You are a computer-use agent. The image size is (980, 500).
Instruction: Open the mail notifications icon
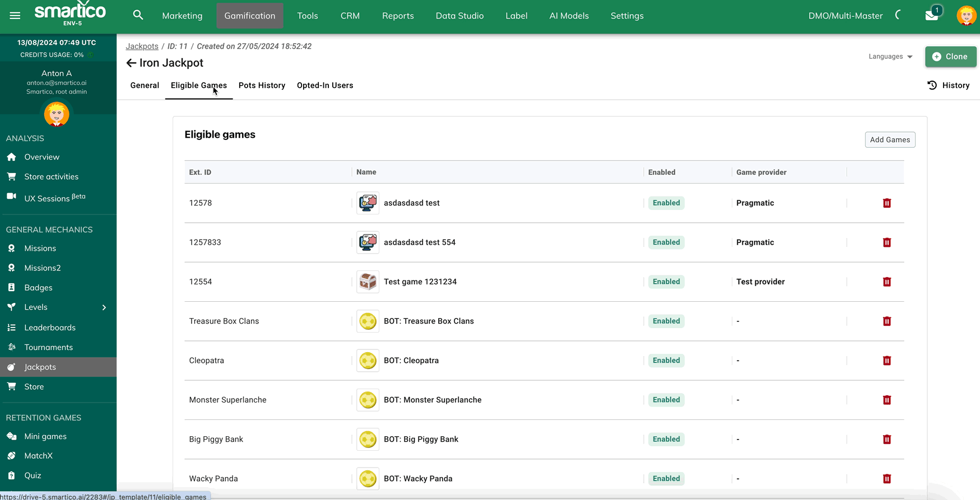(x=931, y=16)
